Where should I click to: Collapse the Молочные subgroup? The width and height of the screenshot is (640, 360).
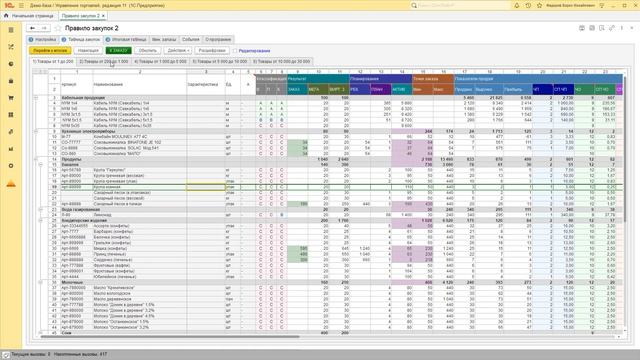tap(40, 282)
